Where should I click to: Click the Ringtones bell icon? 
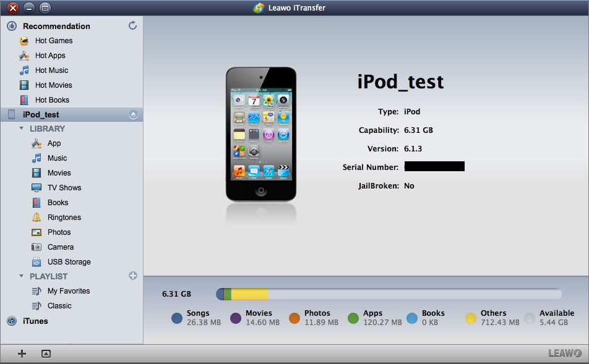coord(37,218)
